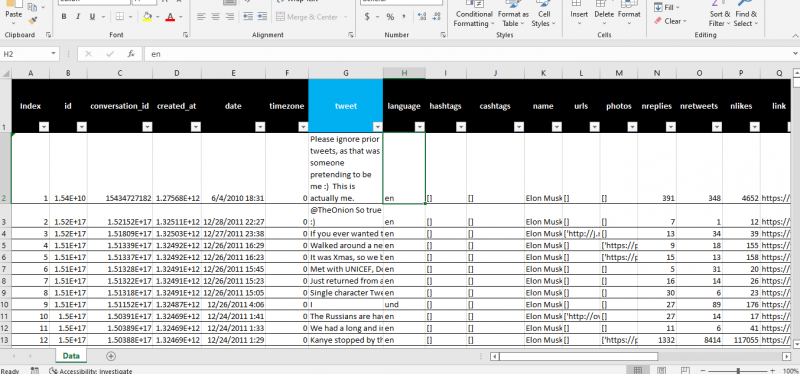The width and height of the screenshot is (800, 374).
Task: Click the Fill down icon
Action: (x=658, y=7)
